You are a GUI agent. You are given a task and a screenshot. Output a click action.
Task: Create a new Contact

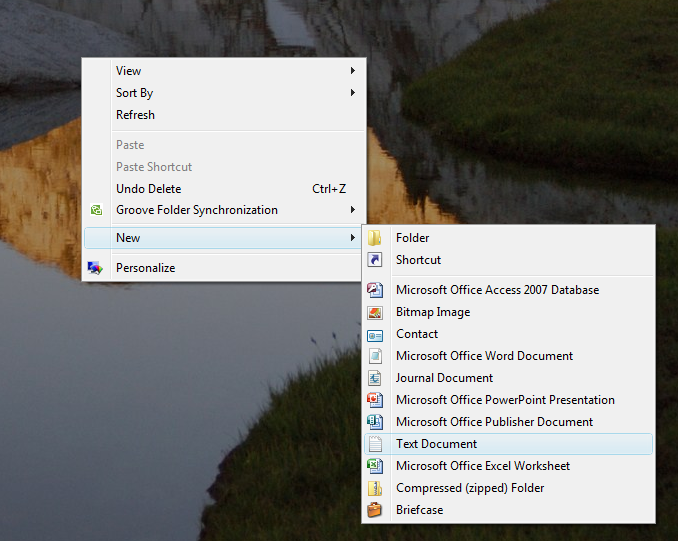tap(508, 334)
